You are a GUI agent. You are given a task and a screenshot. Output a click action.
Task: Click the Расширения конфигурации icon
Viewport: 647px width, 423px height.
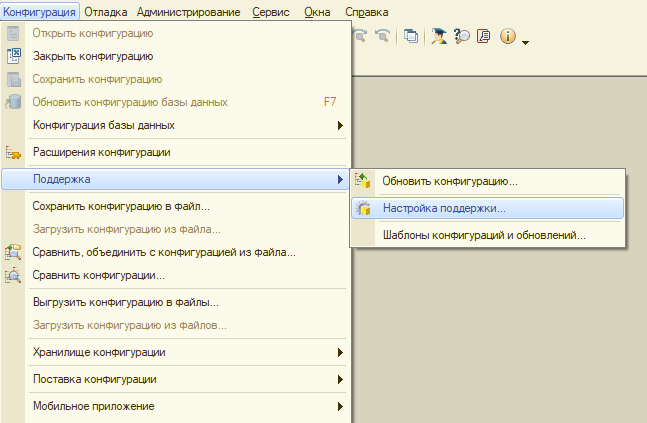14,152
